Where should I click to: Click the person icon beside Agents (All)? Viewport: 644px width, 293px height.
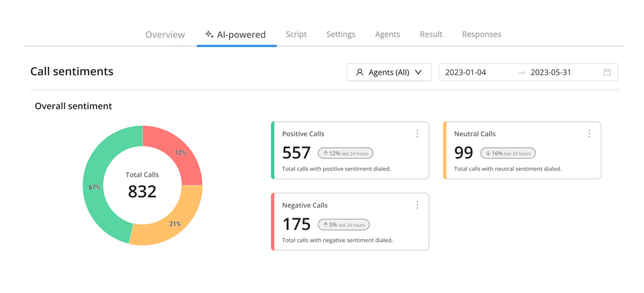click(x=359, y=72)
